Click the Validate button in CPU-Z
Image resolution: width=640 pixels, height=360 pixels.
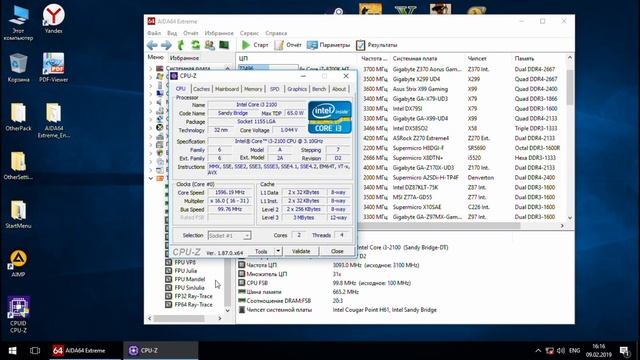pos(301,251)
